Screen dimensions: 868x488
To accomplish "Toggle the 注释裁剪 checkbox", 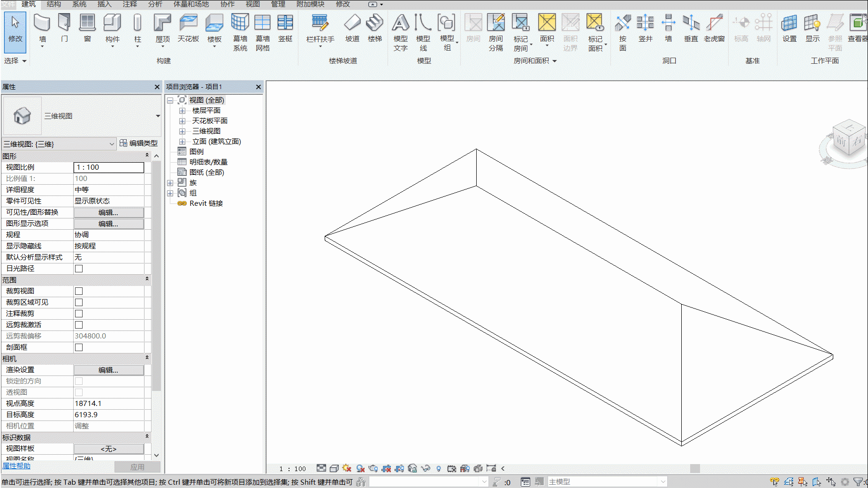I will (x=79, y=314).
